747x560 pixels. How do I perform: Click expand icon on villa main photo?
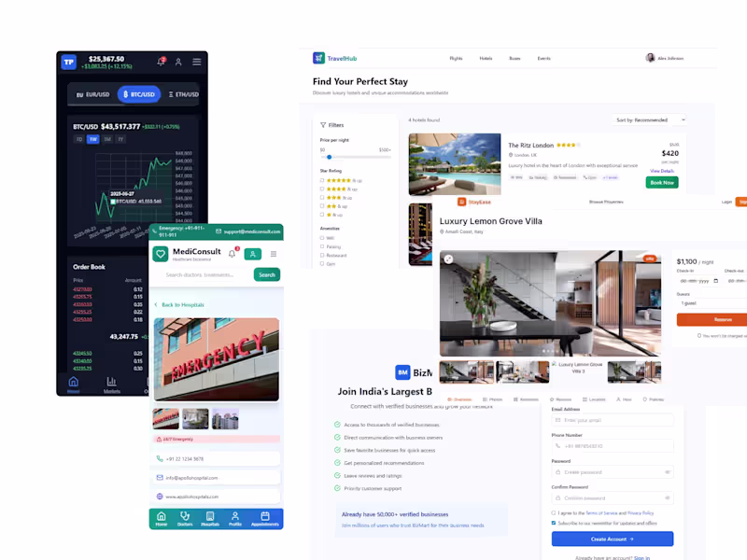[448, 259]
